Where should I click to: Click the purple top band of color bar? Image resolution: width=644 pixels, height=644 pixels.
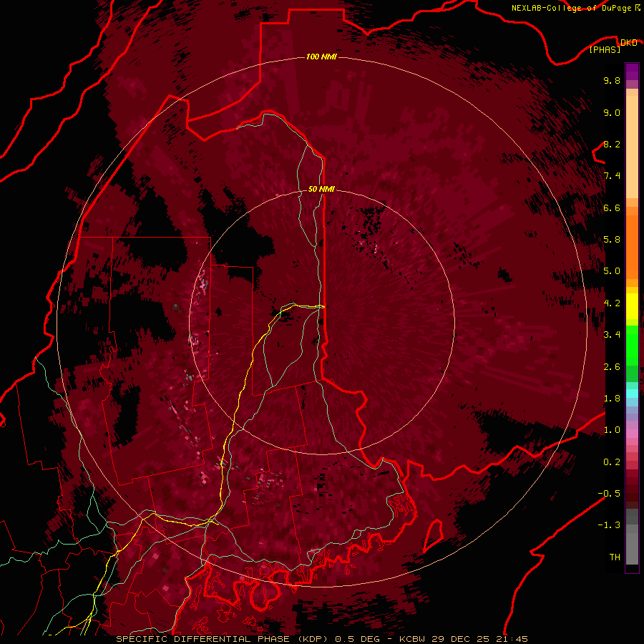pos(632,72)
